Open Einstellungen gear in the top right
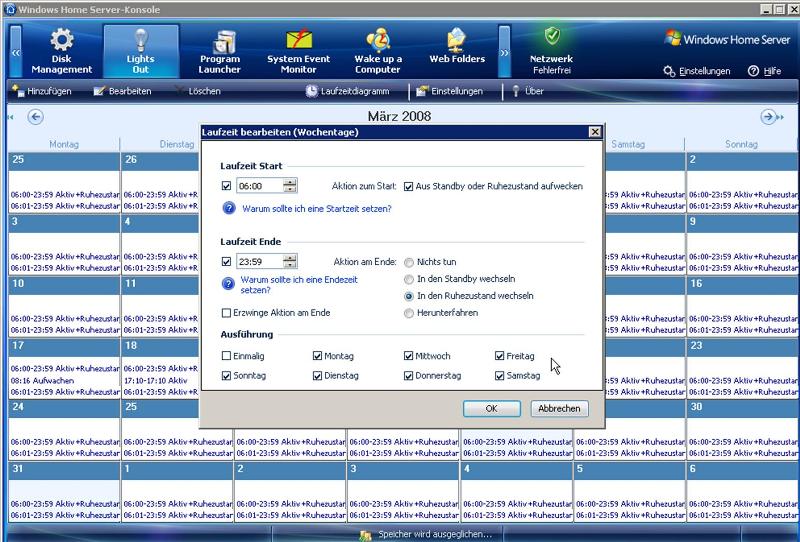 697,71
